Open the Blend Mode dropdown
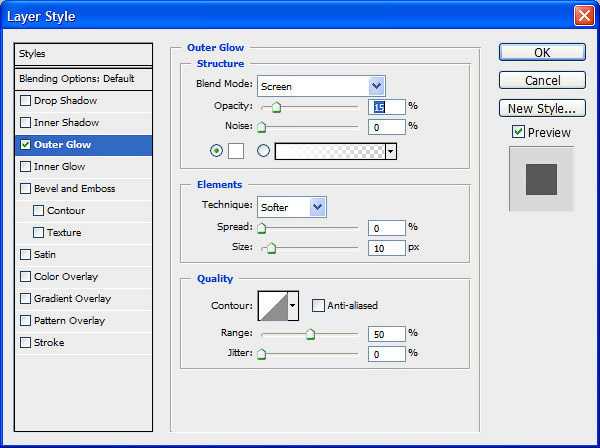This screenshot has height=448, width=600. (x=376, y=86)
